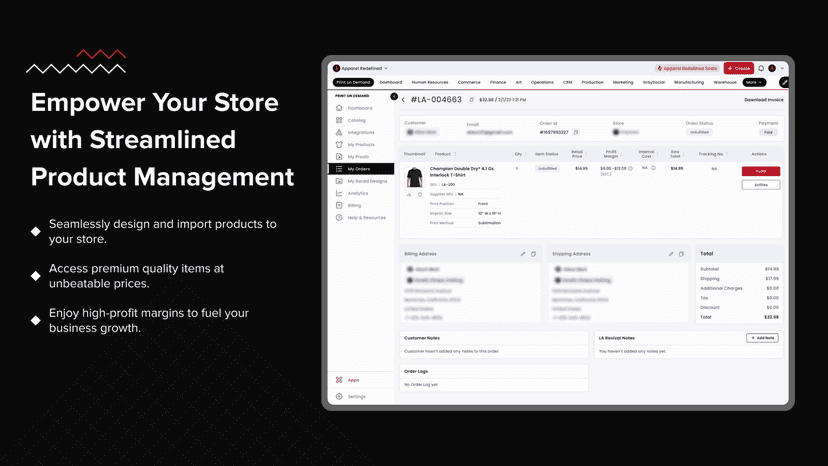
Task: Switch to the Production tab
Action: click(592, 82)
